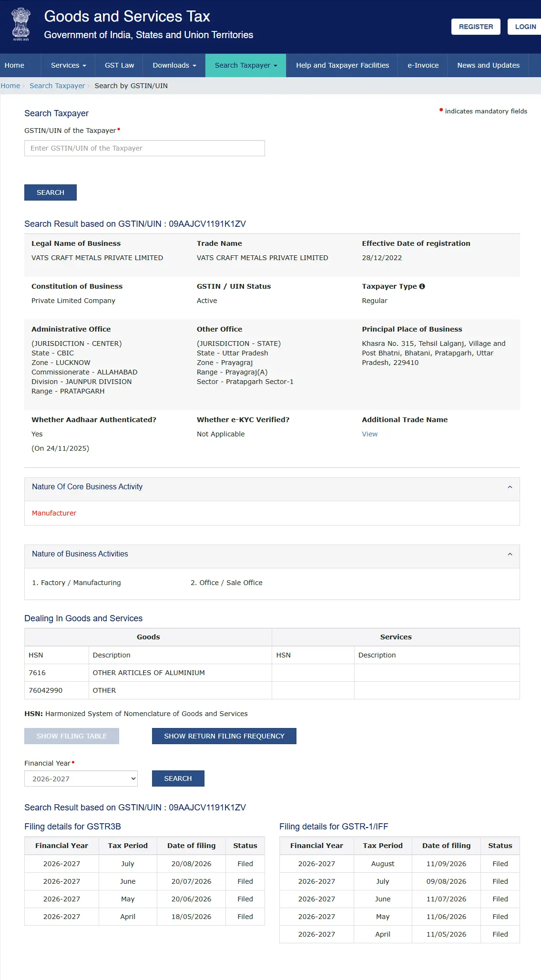
Task: Click the Manufacturer core activity text
Action: pyautogui.click(x=54, y=513)
